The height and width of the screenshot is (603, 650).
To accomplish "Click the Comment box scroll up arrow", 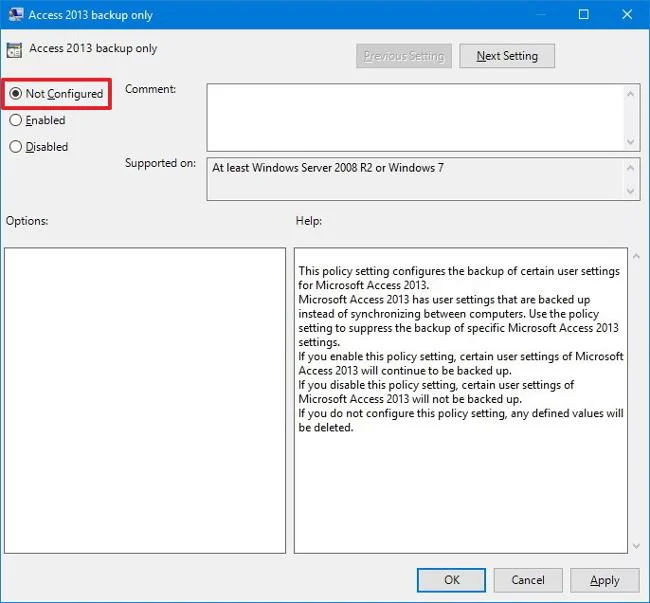I will pyautogui.click(x=631, y=94).
